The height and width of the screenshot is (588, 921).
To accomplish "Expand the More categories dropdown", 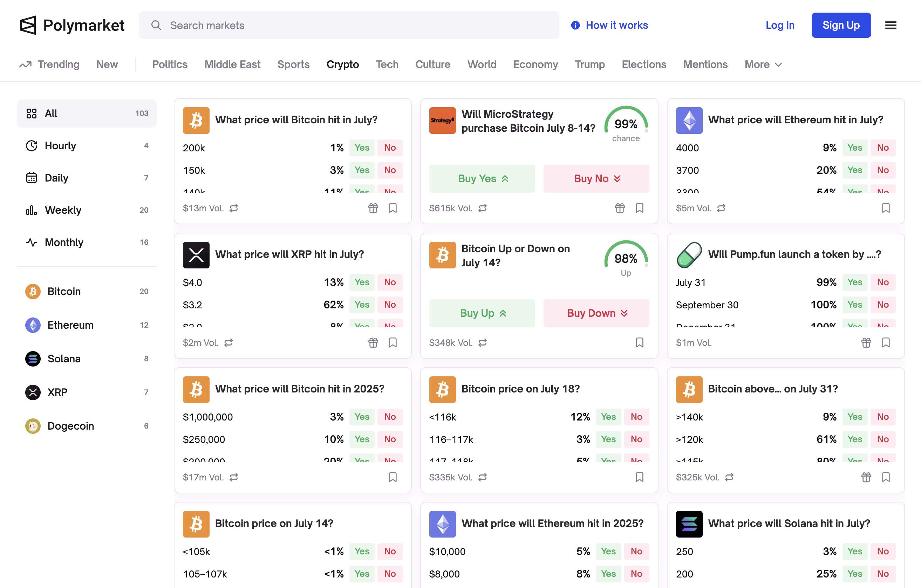I will pos(763,64).
